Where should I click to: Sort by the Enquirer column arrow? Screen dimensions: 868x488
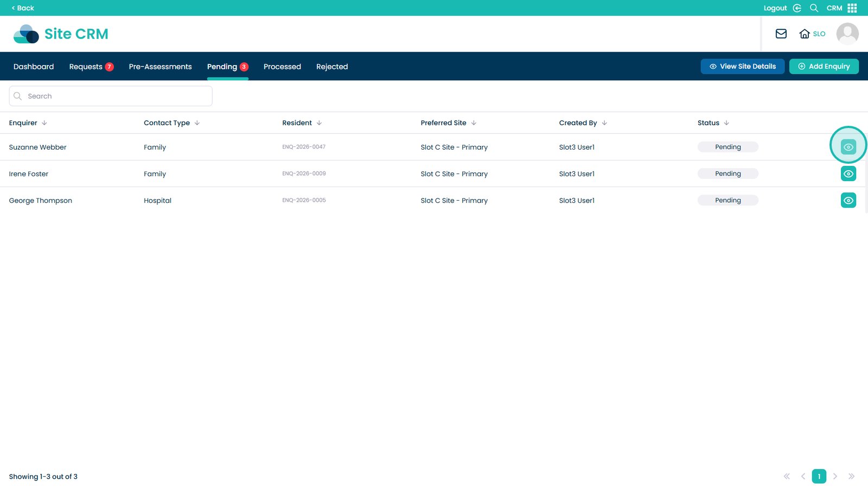point(44,123)
